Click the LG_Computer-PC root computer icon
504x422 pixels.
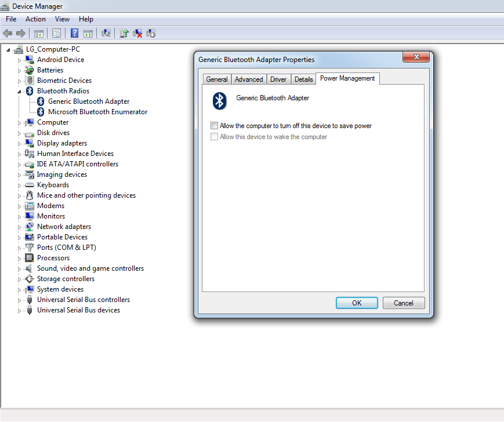[19, 49]
